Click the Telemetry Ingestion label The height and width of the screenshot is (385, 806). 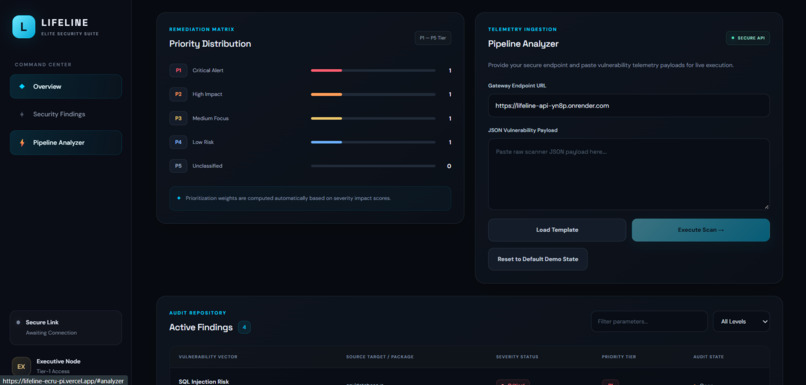522,29
